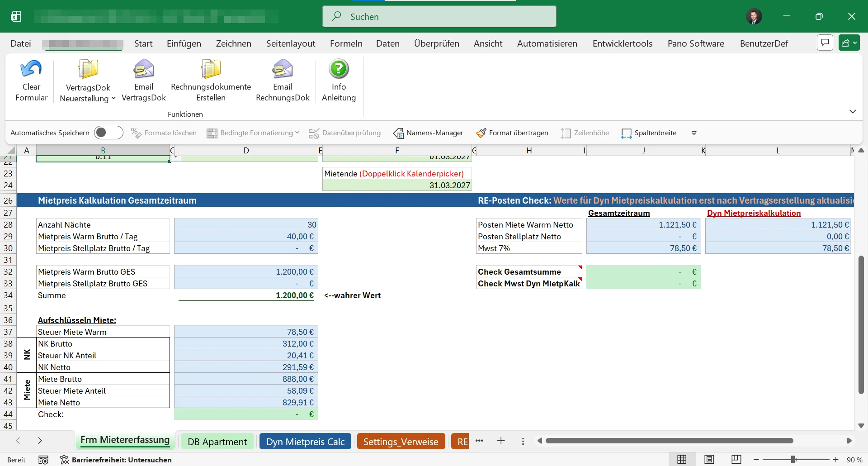Screen dimensions: 868x466
Task: Open the Info Anleitung help icon
Action: pos(339,69)
